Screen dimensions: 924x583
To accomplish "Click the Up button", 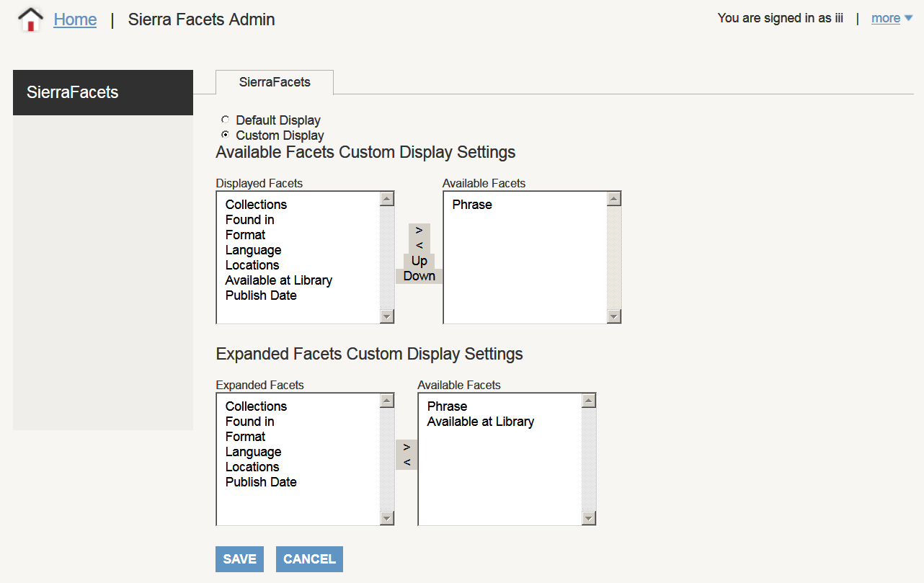I will point(419,261).
